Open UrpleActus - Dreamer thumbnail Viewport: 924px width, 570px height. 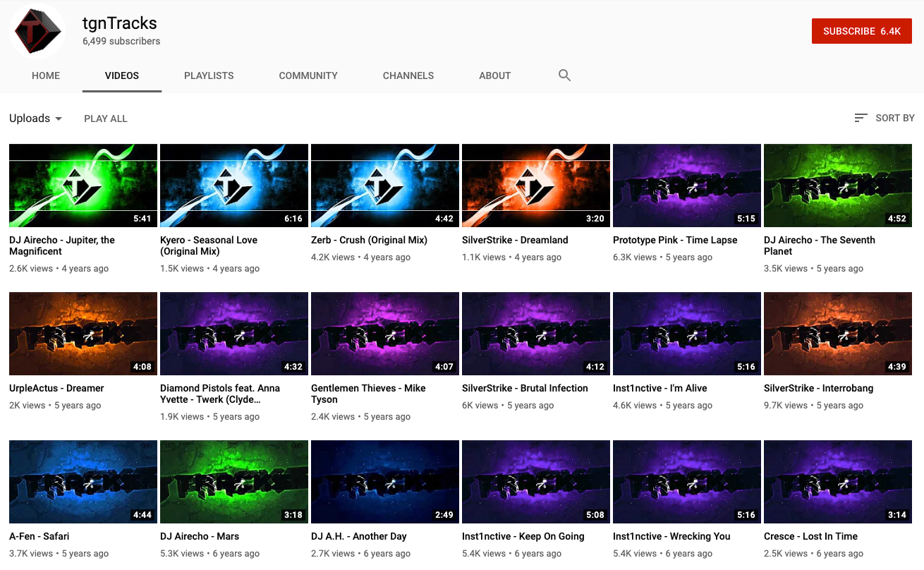(83, 334)
